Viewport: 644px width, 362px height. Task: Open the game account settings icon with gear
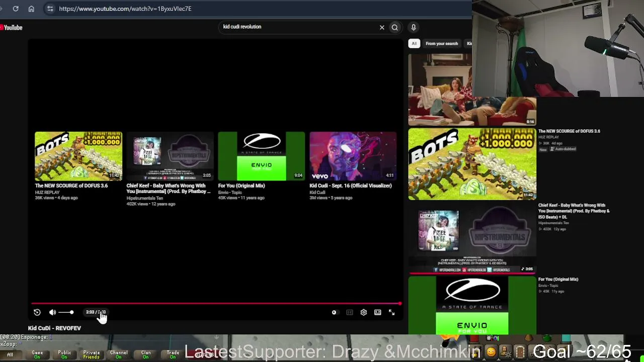point(506,352)
